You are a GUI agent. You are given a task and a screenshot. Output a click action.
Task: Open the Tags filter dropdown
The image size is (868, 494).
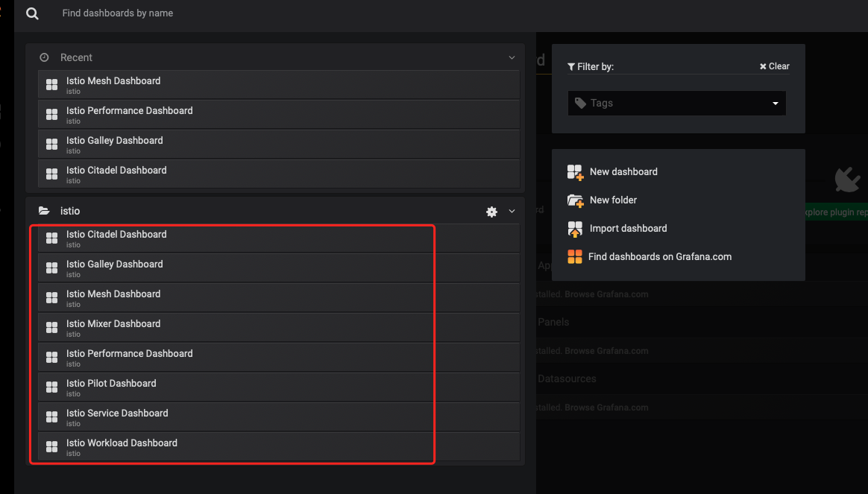tap(676, 104)
